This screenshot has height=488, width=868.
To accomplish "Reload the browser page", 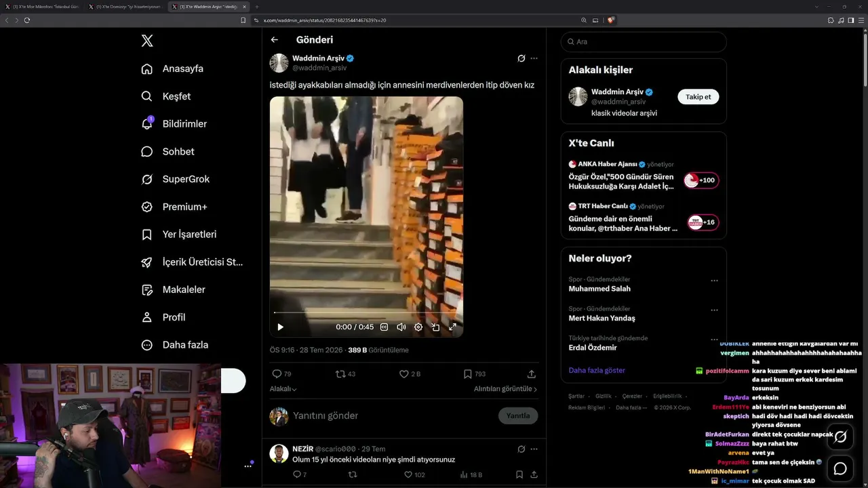I will [27, 20].
